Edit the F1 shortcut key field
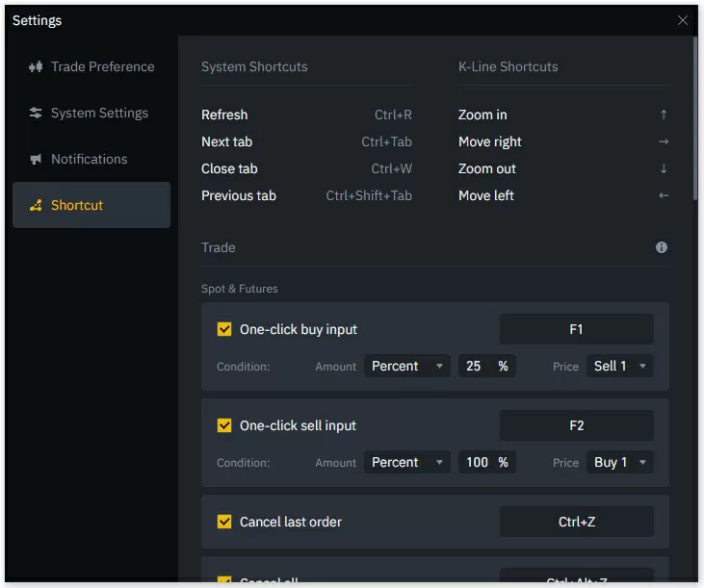The image size is (704, 588). pyautogui.click(x=577, y=329)
